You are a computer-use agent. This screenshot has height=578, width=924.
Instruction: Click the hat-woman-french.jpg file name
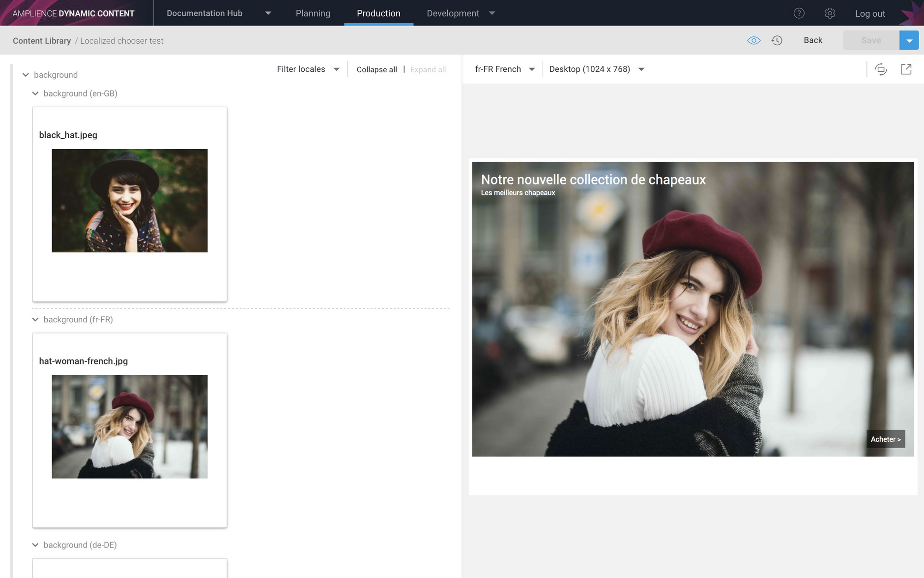tap(84, 361)
